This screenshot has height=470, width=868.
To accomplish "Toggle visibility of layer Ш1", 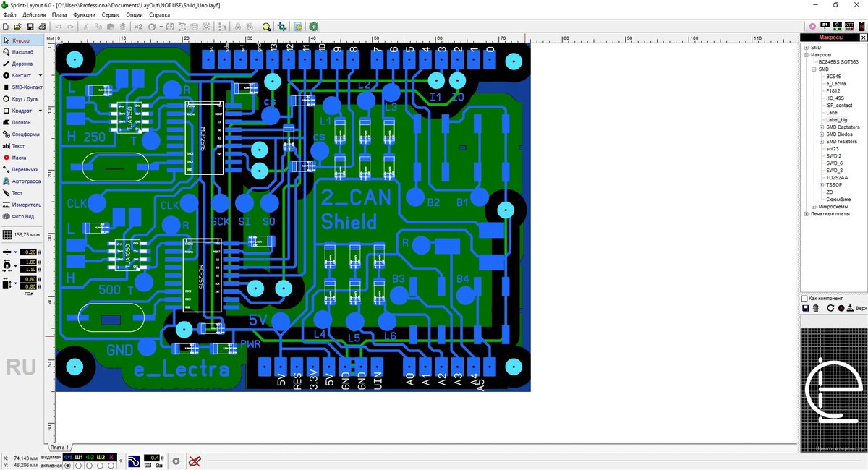I will [80, 457].
